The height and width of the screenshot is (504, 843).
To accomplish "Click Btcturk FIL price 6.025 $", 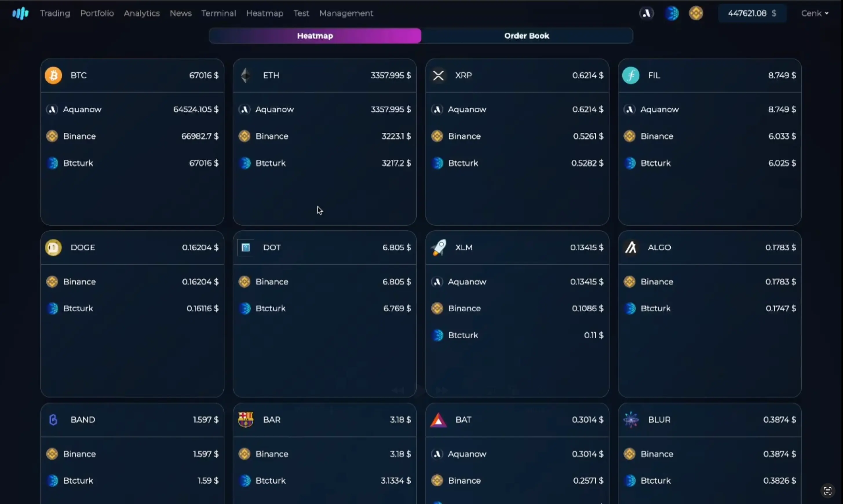I will point(782,163).
